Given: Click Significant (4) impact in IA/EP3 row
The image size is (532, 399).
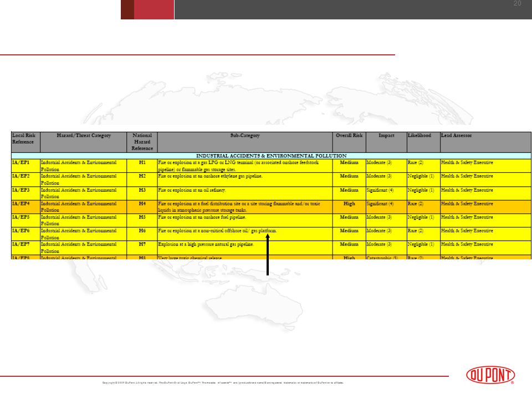Looking at the screenshot, I should (380, 190).
